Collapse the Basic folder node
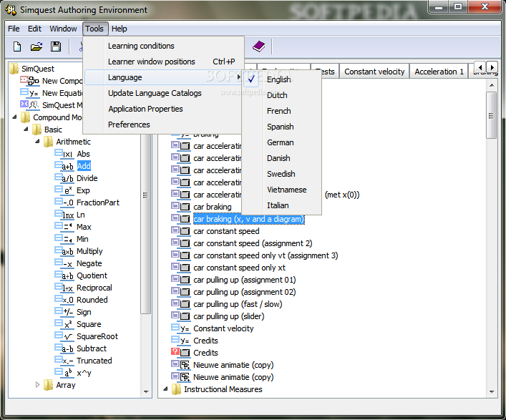Viewport: 506px width, 420px height. (26, 129)
